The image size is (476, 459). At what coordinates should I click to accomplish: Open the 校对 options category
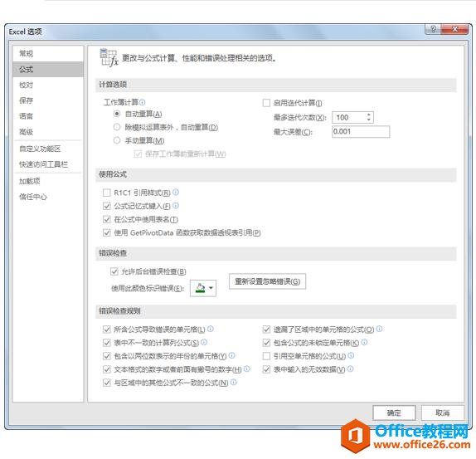coord(48,85)
